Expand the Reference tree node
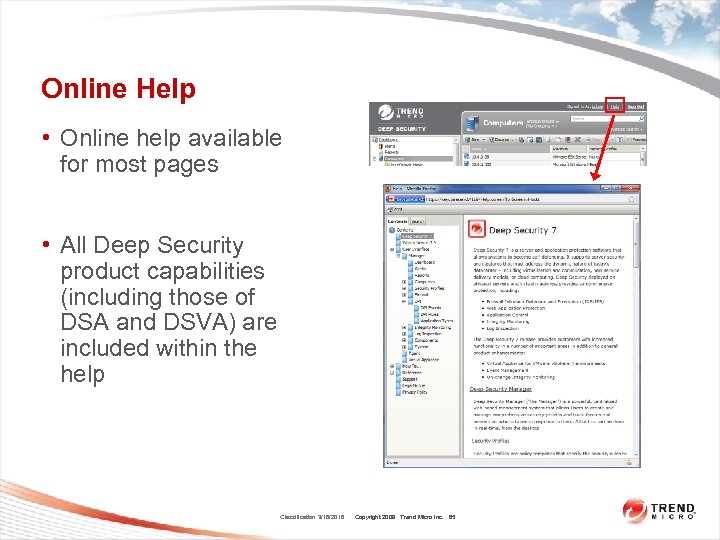The height and width of the screenshot is (540, 720). coord(392,373)
